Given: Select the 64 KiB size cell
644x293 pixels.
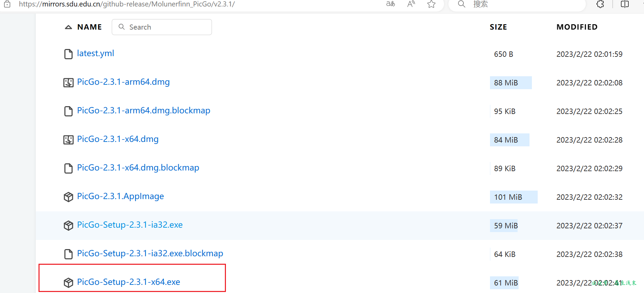Looking at the screenshot, I should (x=505, y=254).
